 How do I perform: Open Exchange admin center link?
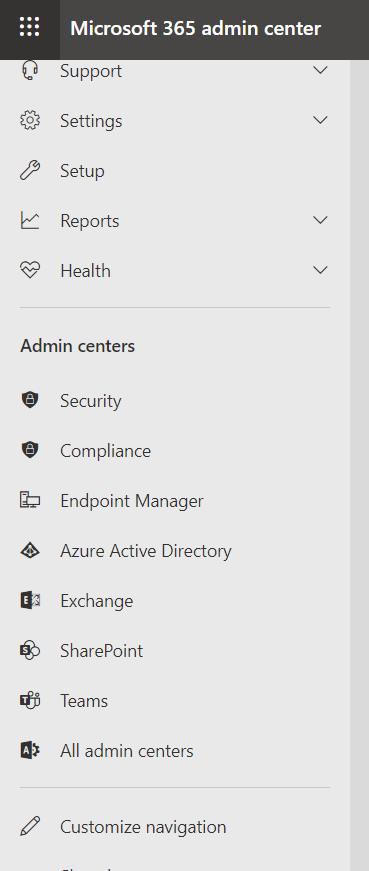click(x=97, y=601)
